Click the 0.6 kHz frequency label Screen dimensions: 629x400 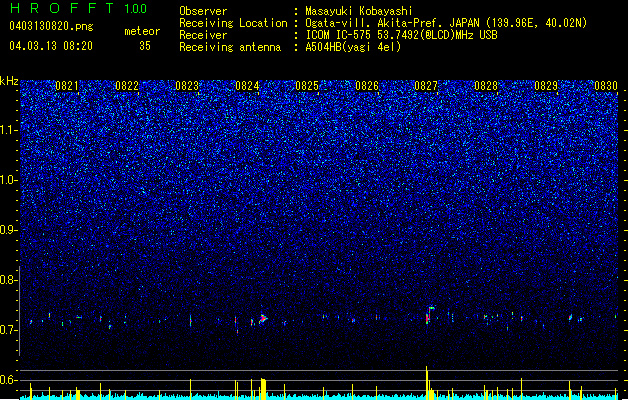click(8, 380)
